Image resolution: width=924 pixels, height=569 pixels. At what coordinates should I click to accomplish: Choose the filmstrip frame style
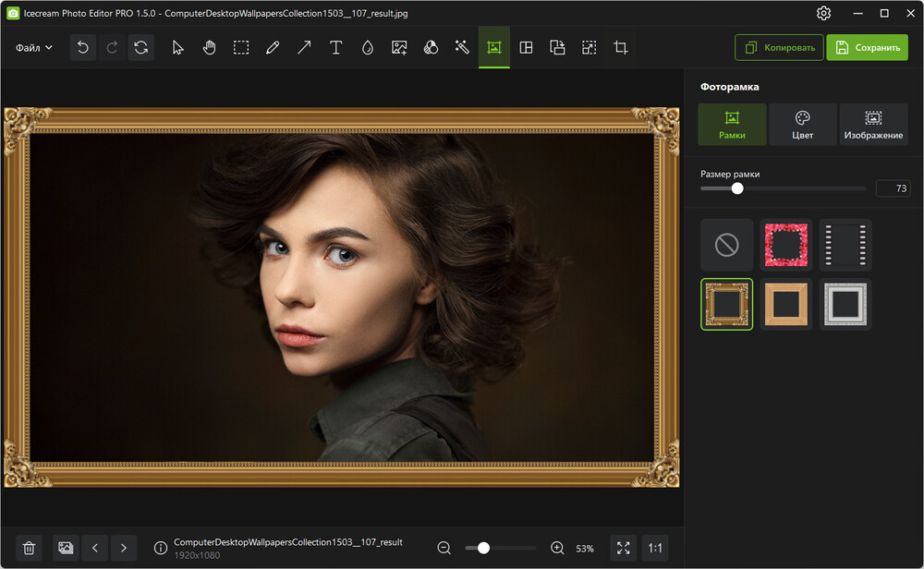pyautogui.click(x=845, y=244)
